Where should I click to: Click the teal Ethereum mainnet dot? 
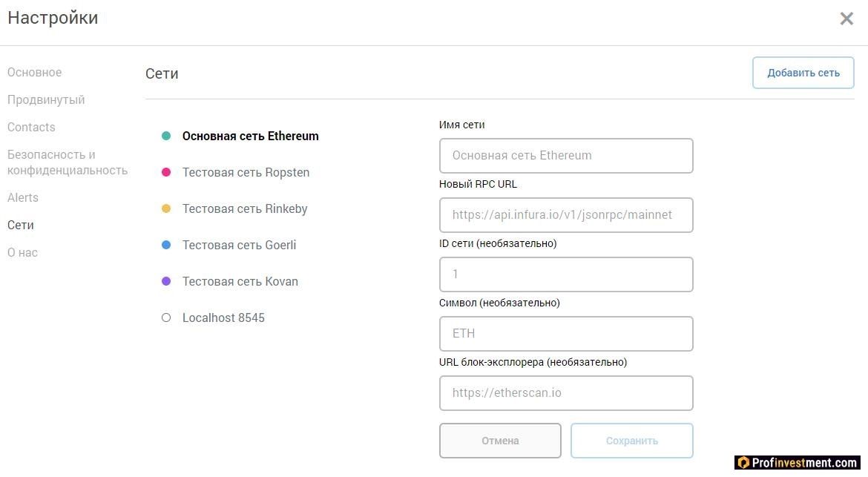(x=166, y=136)
